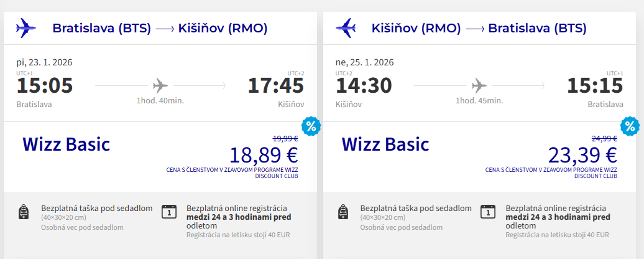Click the gray plane icon above 1hod. 40min.

160,84
